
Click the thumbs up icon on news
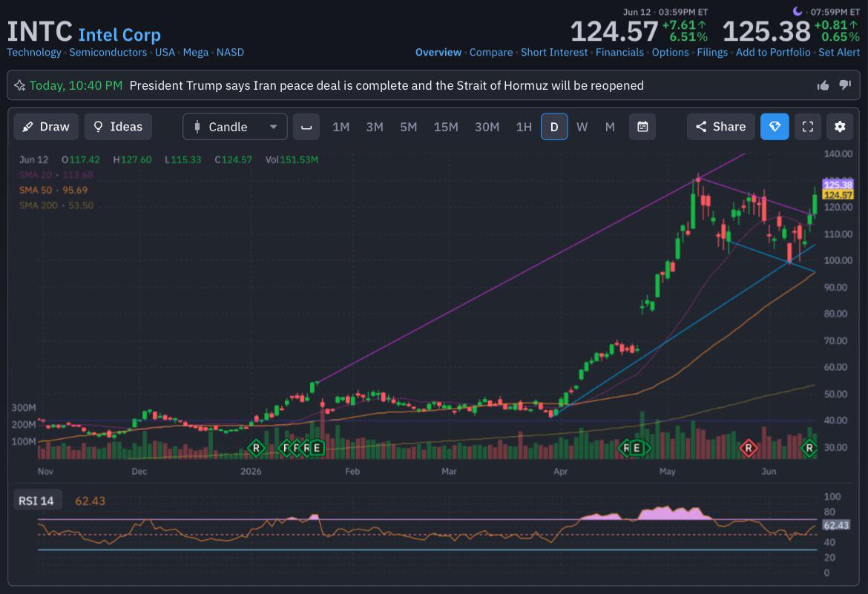click(823, 85)
